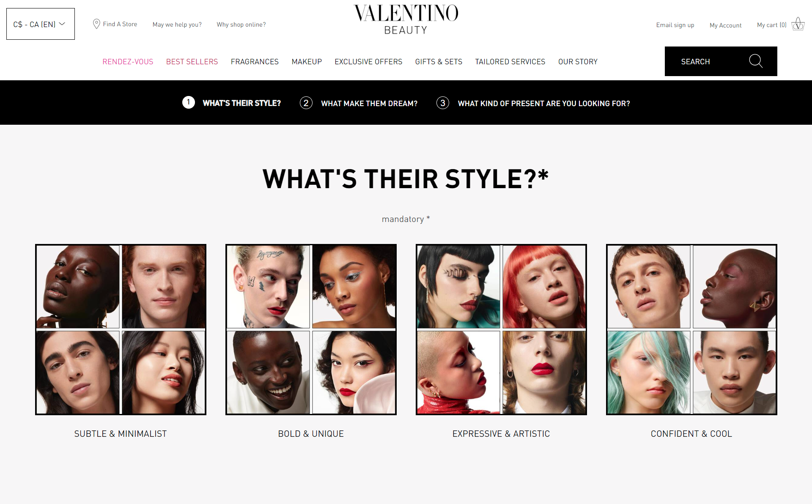This screenshot has width=812, height=504.
Task: Open the shopping cart basket icon
Action: tap(798, 24)
